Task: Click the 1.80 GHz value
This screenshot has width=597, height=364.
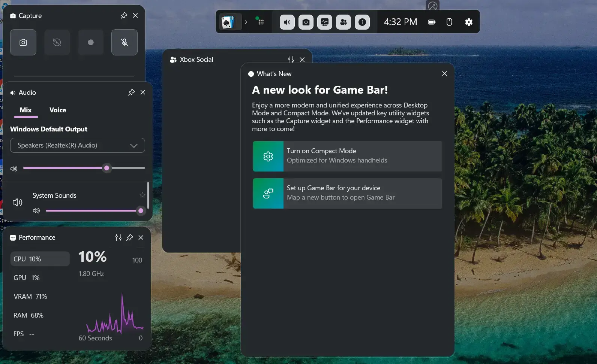Action: pyautogui.click(x=91, y=274)
